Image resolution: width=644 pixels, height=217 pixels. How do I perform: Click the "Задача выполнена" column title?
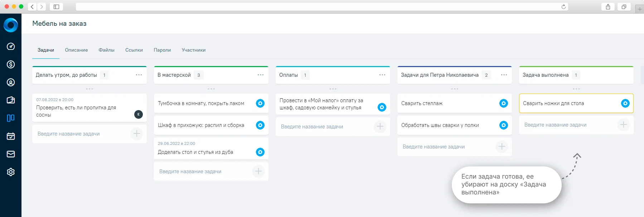pyautogui.click(x=546, y=75)
